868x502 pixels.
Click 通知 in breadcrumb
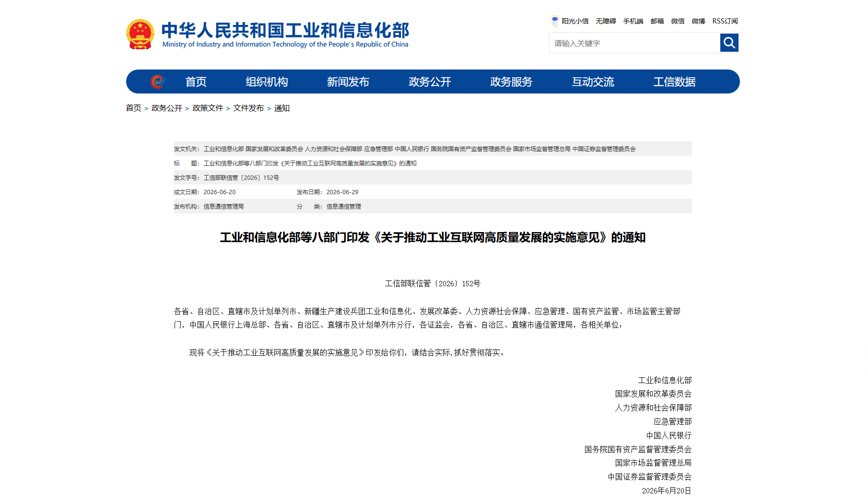coord(282,108)
